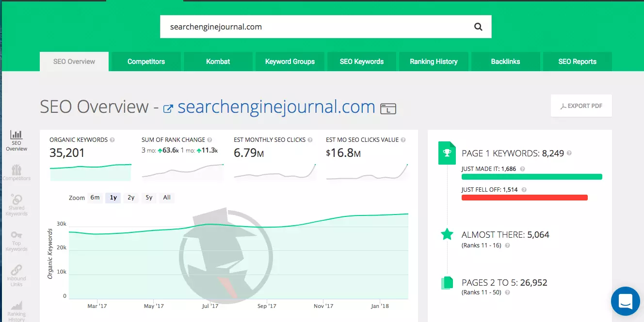Click the green trophy icon for Page 1 Keywords

click(x=447, y=153)
